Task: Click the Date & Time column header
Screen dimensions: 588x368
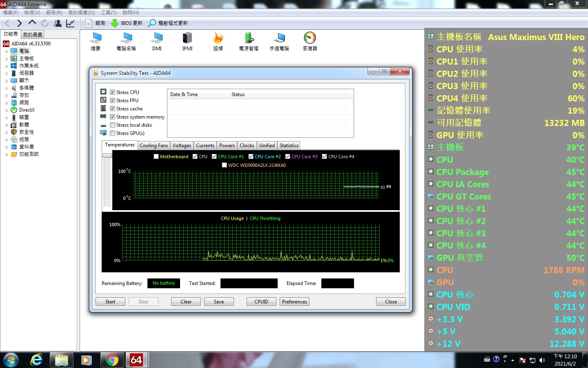Action: point(198,94)
